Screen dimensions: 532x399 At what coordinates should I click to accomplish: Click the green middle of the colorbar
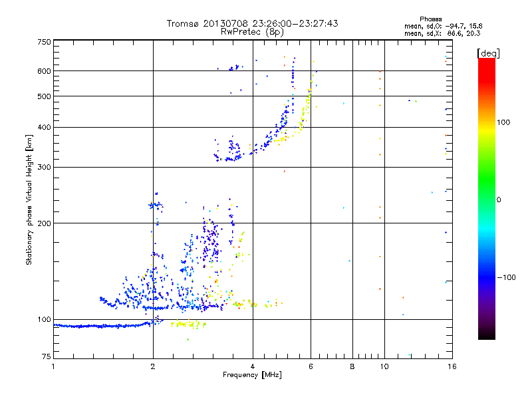coord(487,180)
